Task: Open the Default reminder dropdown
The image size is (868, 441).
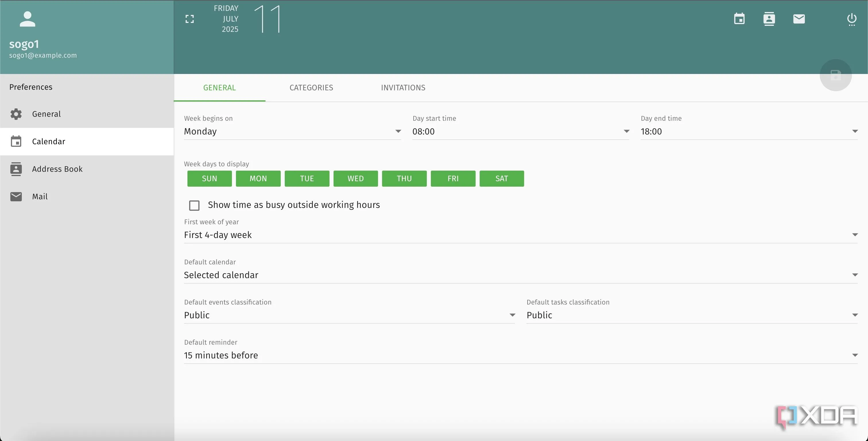Action: point(521,355)
